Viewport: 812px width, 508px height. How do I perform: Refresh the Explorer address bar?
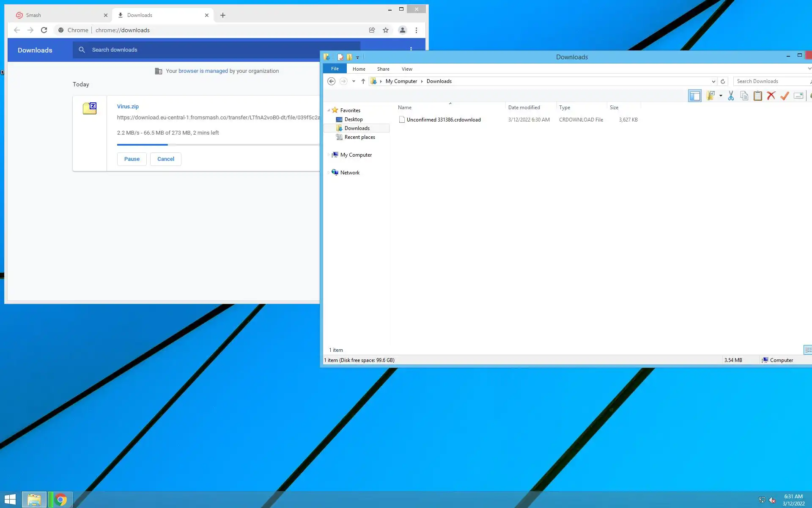723,81
